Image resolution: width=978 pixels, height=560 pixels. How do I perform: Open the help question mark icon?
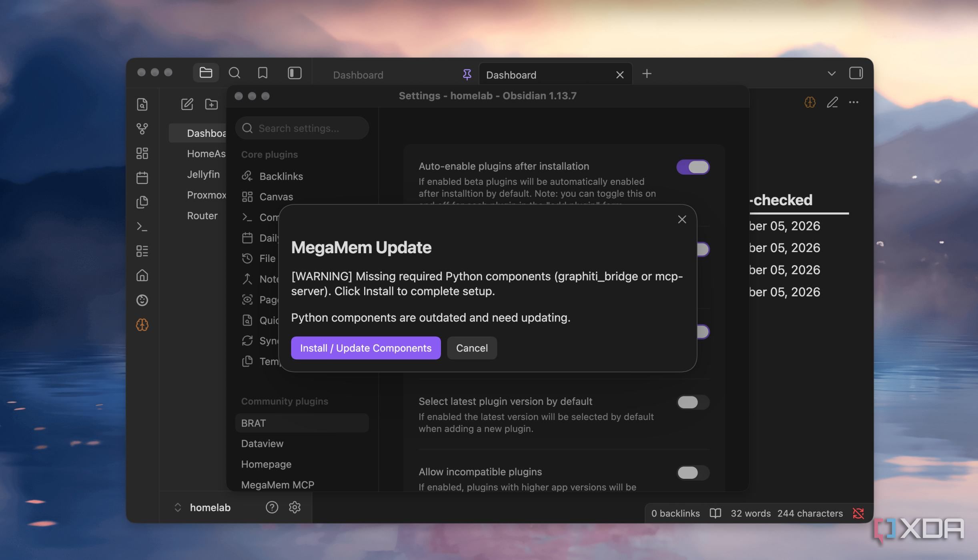272,507
